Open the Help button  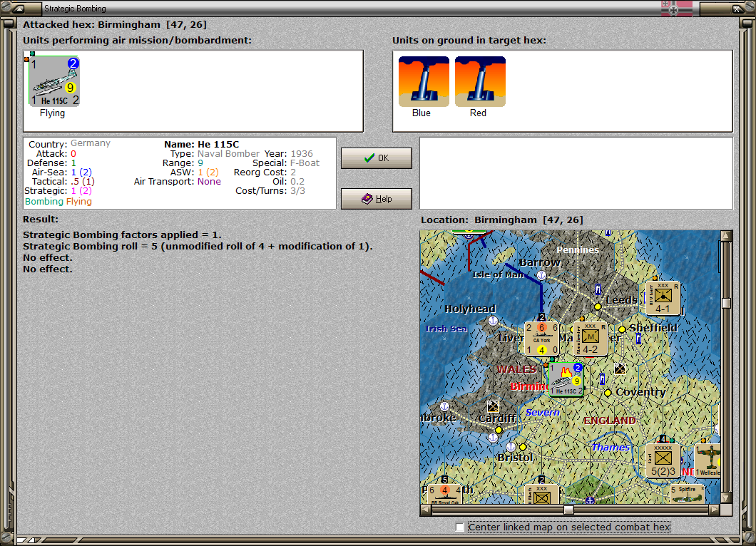[376, 199]
